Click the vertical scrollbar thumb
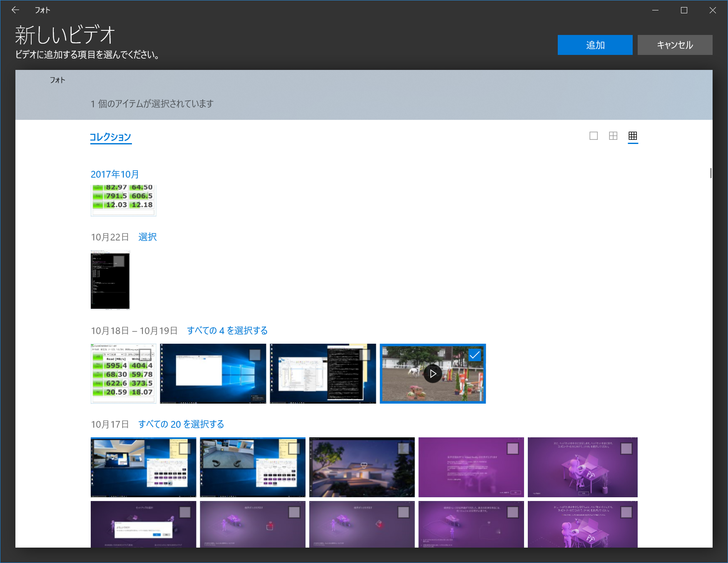The height and width of the screenshot is (563, 728). pos(711,173)
